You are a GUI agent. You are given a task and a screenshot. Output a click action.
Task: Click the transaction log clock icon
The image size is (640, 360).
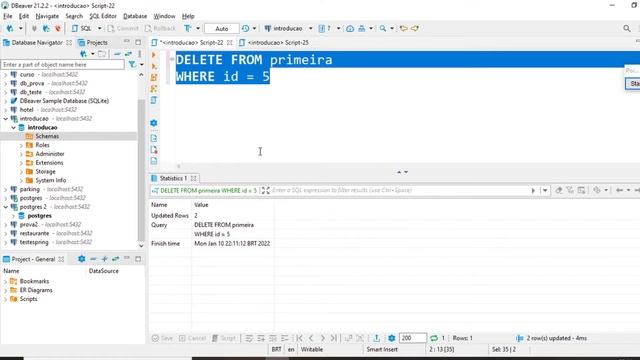pyautogui.click(x=245, y=29)
